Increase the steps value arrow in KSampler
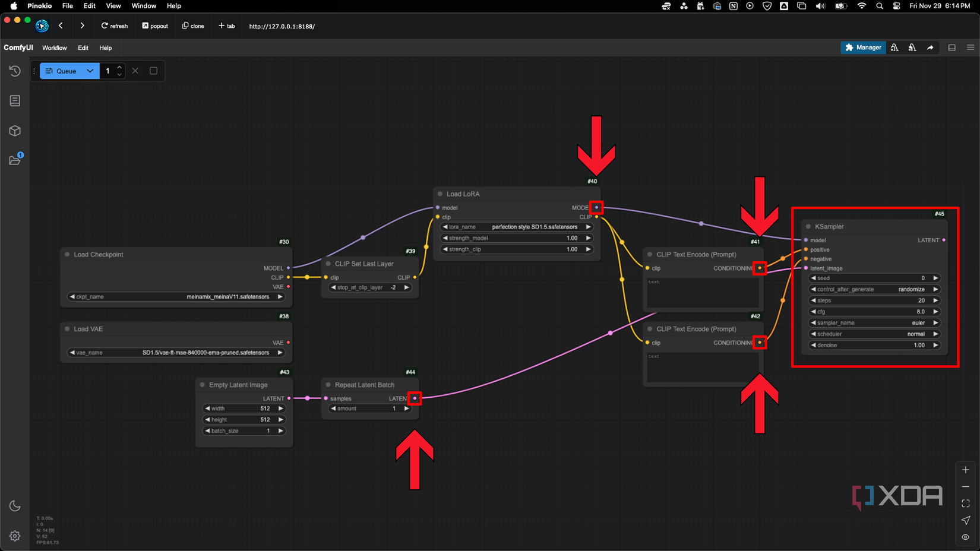This screenshot has height=551, width=980. click(935, 300)
